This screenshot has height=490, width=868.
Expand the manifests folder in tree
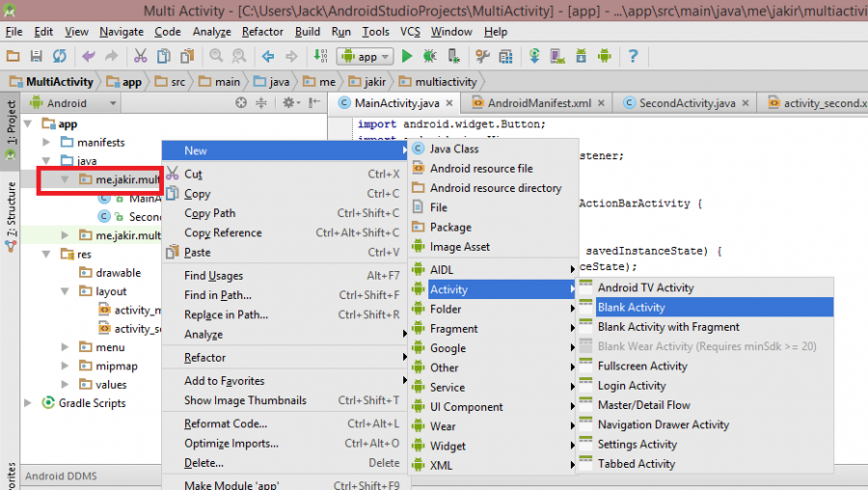click(x=45, y=143)
